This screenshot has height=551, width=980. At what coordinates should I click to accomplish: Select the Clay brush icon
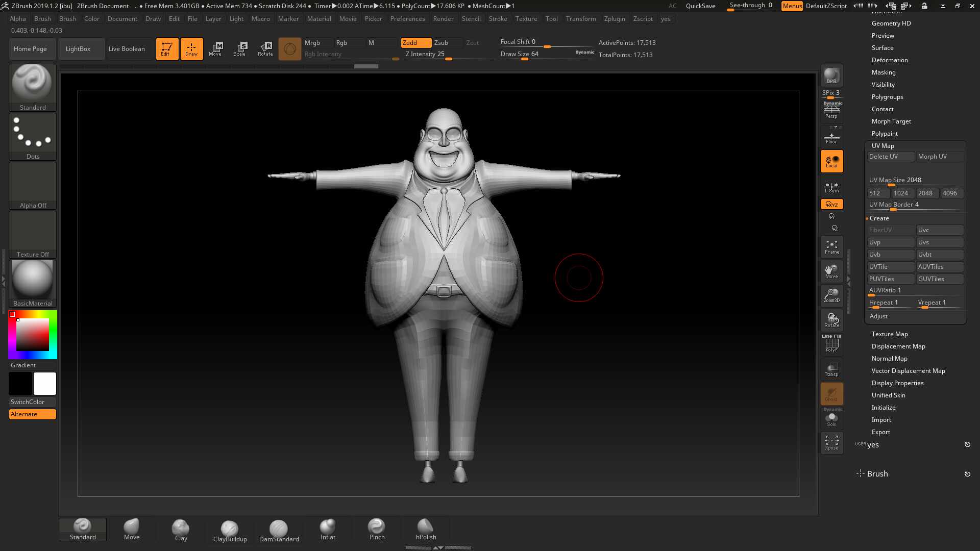(181, 530)
